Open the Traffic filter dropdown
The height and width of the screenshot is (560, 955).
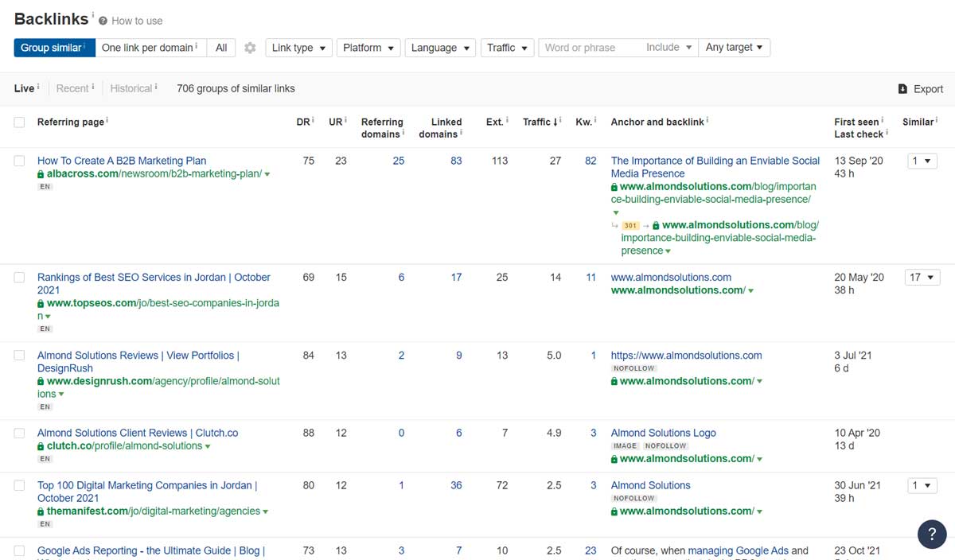pos(507,48)
